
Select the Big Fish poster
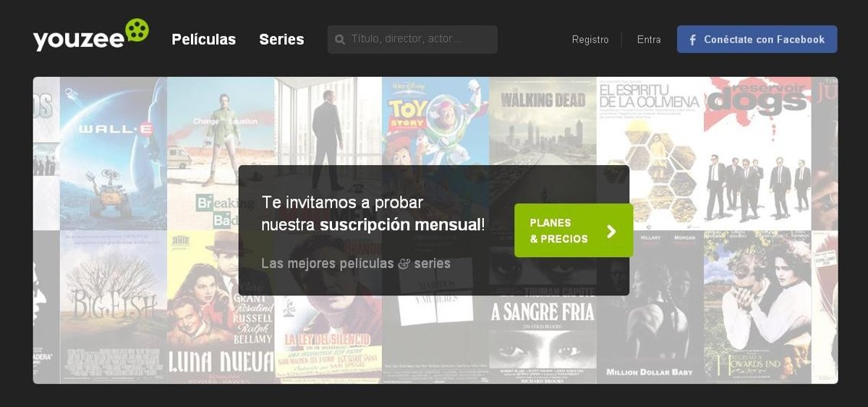(x=114, y=307)
